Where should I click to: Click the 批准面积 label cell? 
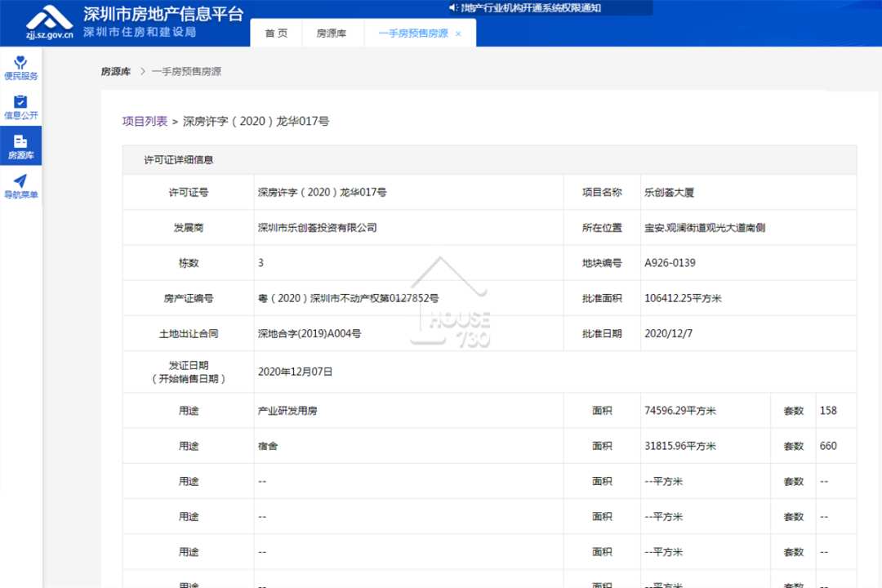[x=602, y=298]
